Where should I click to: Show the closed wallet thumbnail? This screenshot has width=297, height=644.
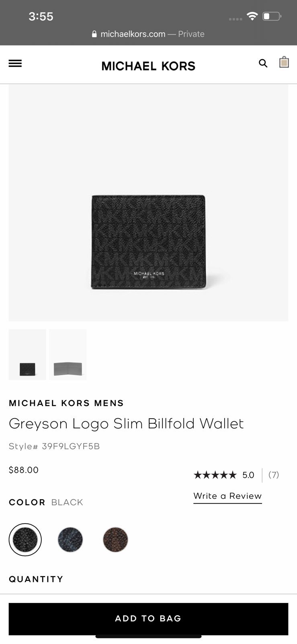point(27,355)
